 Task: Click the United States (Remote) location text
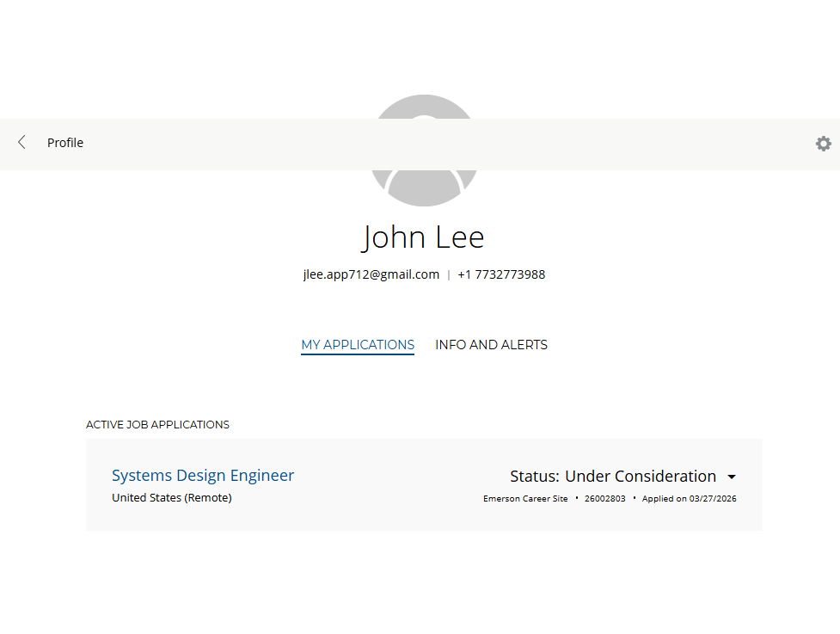point(172,497)
